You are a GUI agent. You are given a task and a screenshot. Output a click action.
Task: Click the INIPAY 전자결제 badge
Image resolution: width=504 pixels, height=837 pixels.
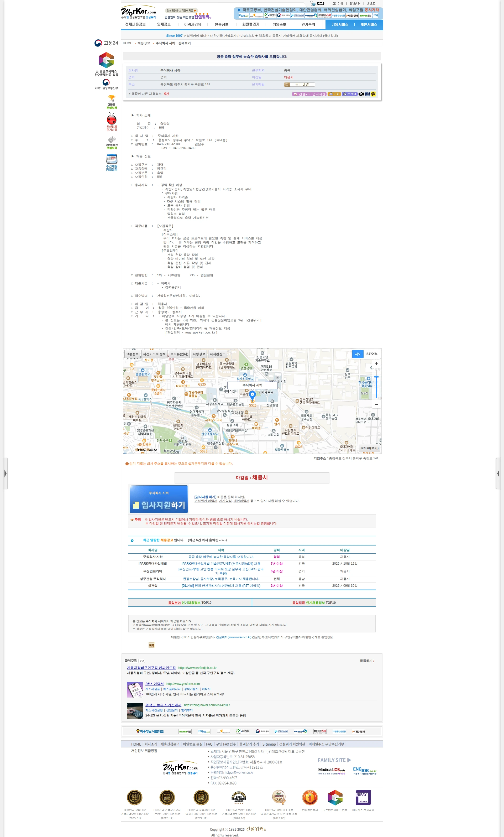[x=363, y=797]
